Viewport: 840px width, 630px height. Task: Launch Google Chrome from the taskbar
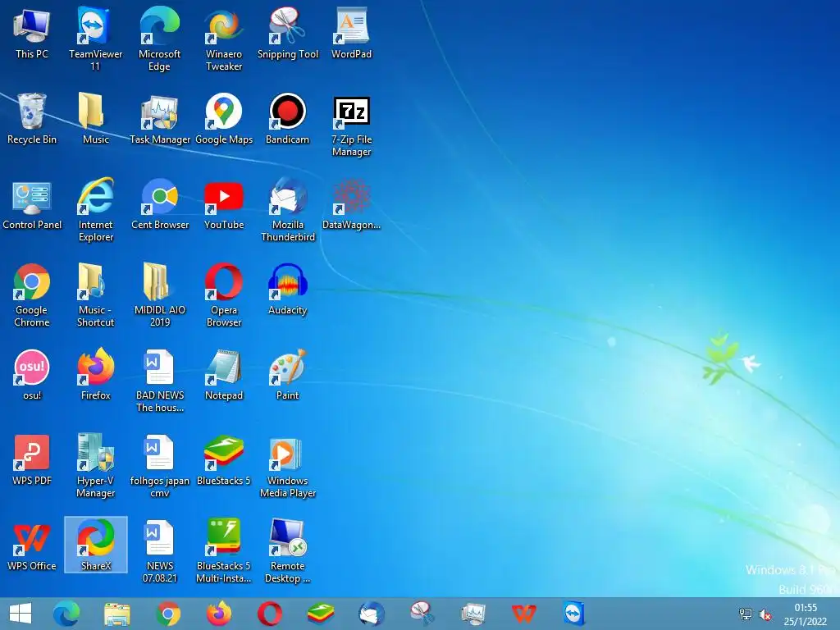coord(168,614)
